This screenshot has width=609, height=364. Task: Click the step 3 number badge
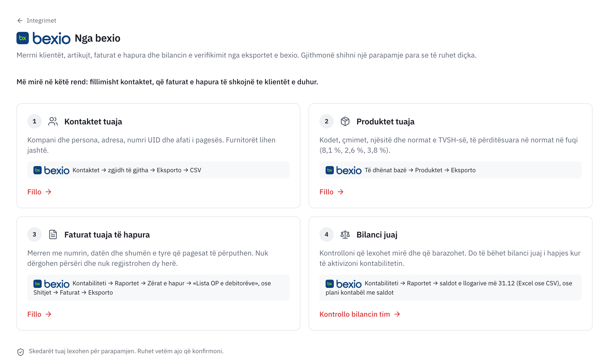click(34, 234)
